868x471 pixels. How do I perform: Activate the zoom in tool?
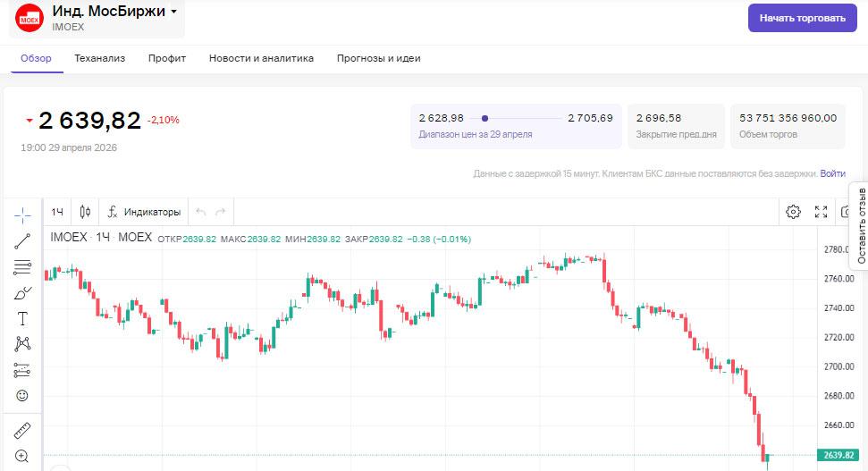pos(22,456)
